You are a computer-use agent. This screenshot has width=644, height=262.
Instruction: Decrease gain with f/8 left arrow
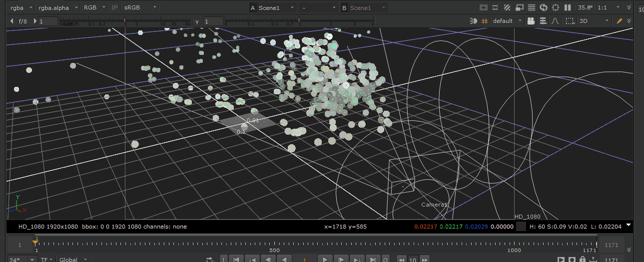(12, 21)
